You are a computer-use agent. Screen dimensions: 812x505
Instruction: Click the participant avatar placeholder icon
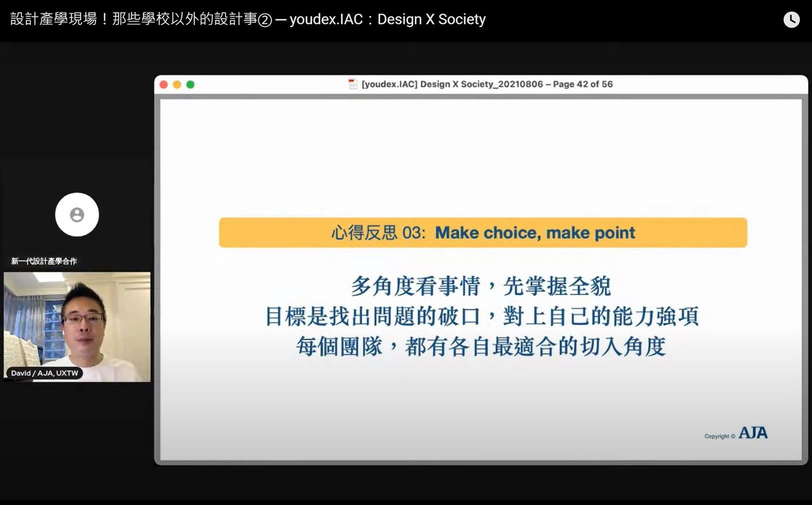point(77,214)
